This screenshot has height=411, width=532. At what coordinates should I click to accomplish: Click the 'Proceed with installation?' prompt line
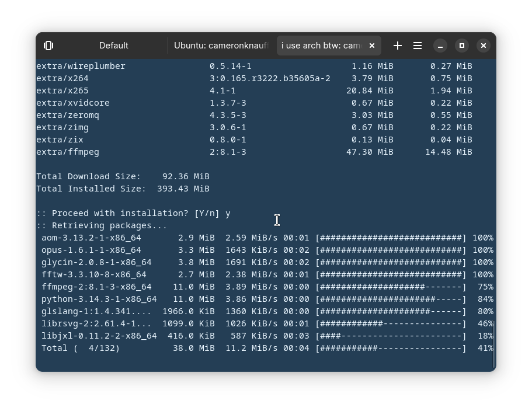coord(133,213)
